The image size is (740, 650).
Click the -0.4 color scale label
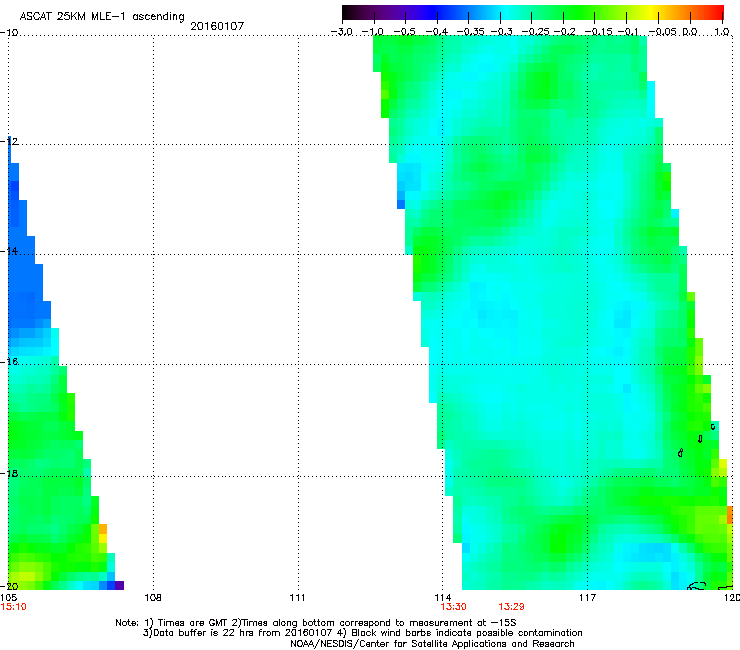[436, 32]
